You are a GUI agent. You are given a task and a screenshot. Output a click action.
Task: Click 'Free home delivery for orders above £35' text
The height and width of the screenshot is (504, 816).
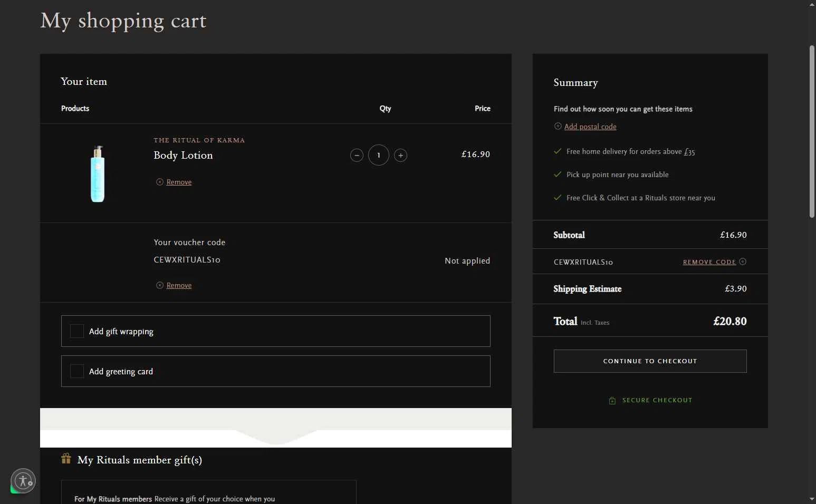pos(631,152)
